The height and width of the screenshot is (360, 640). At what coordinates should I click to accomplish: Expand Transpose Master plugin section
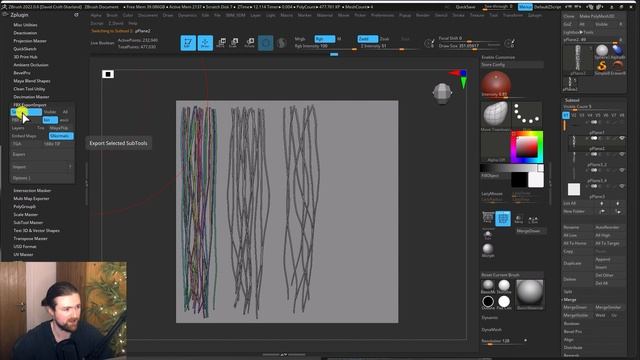coord(30,238)
